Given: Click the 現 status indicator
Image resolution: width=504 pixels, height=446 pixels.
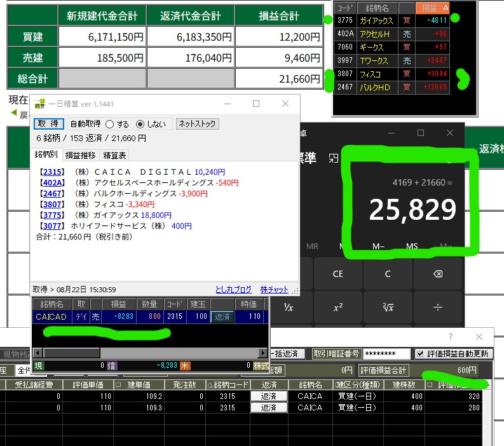Looking at the screenshot, I should [x=38, y=366].
